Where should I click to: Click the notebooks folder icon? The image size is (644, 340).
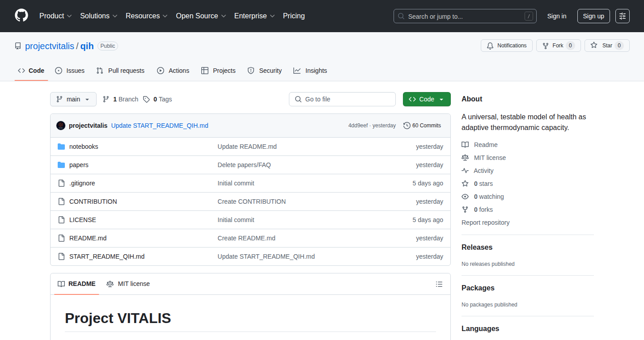tap(61, 147)
